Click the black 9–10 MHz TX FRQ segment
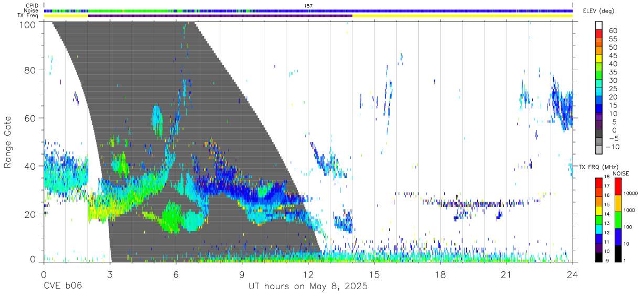The width and height of the screenshot is (644, 297). coord(599,257)
